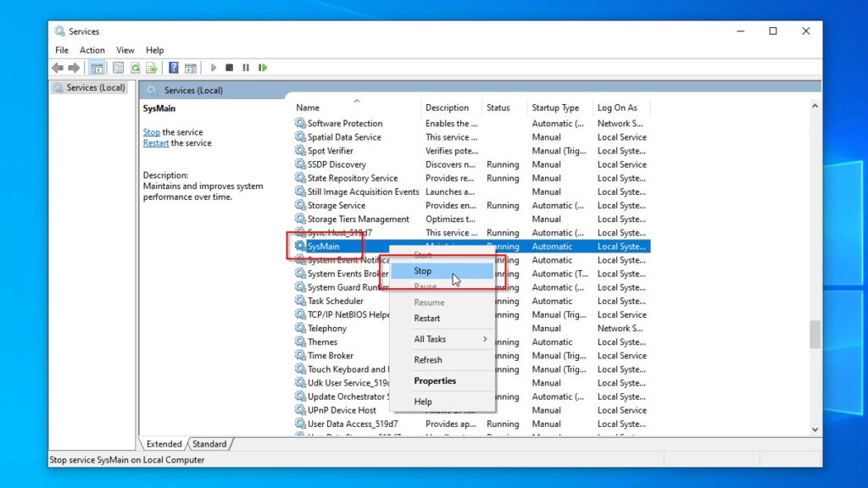868x488 pixels.
Task: Expand the All Tasks submenu
Action: click(x=432, y=339)
